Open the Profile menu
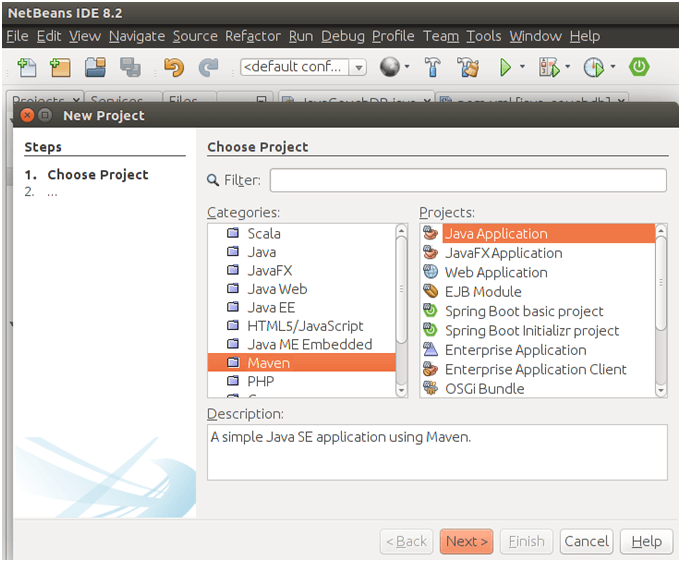Viewport: 681px width, 562px height. point(393,36)
